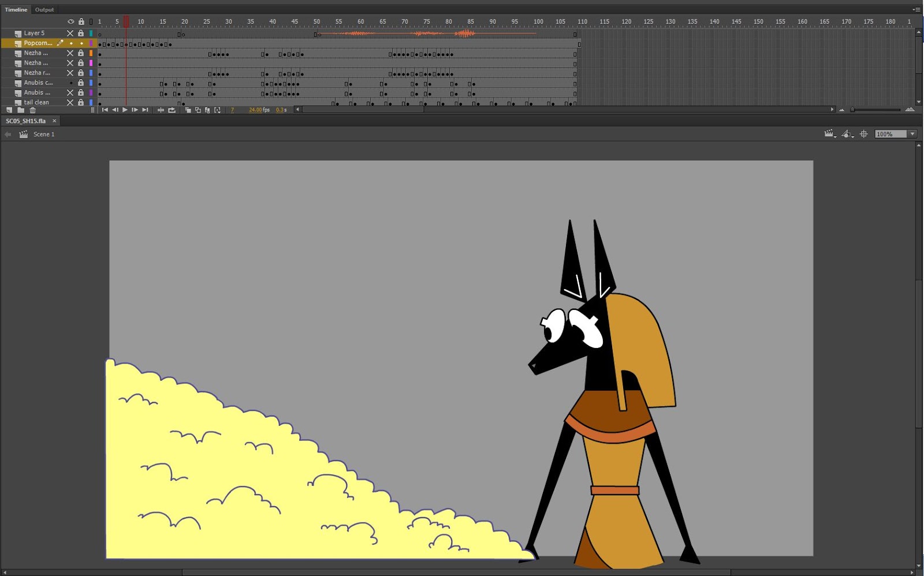Click frame 100 on the timeline ruler
The width and height of the screenshot is (924, 576).
(x=538, y=21)
